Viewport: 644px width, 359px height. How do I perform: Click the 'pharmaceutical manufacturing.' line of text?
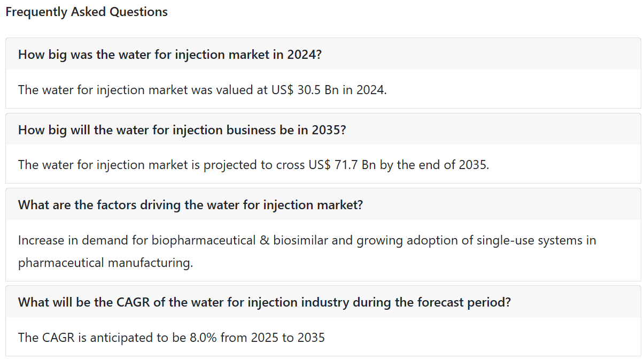click(105, 263)
